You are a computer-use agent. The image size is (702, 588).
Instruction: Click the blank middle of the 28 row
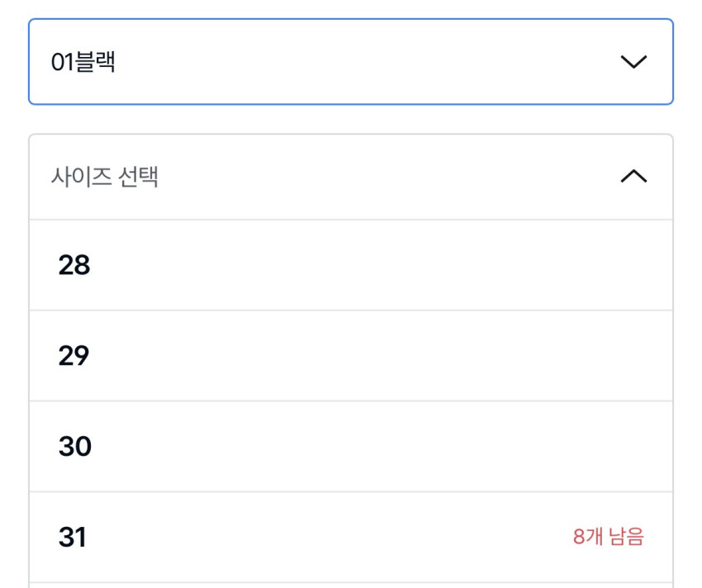(x=351, y=265)
